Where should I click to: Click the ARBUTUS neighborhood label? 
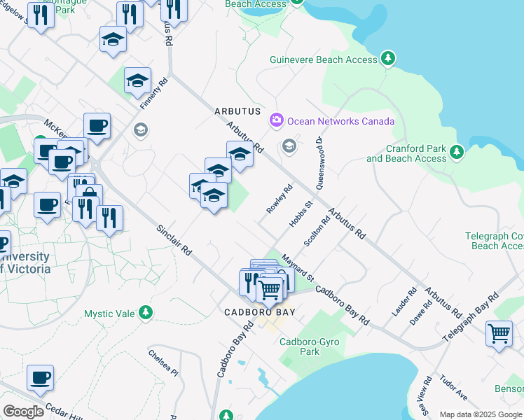237,111
